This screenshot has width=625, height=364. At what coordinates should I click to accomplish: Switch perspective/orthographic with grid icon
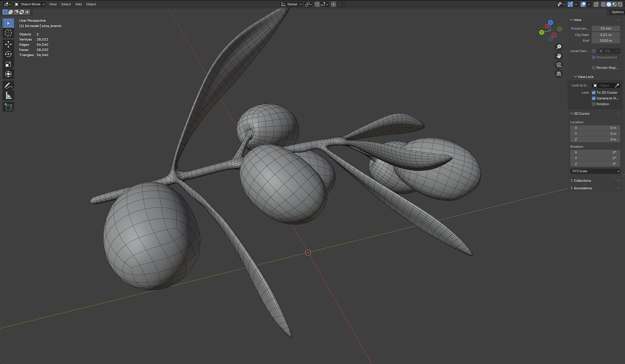click(559, 74)
